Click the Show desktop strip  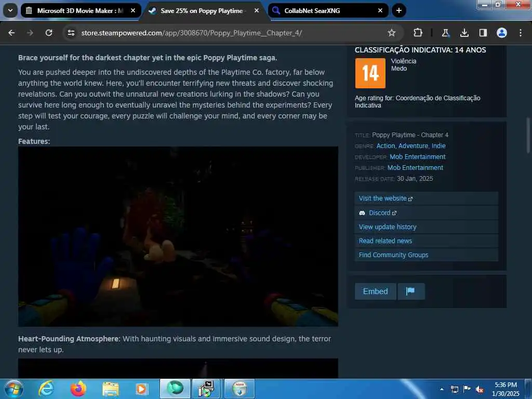pos(528,389)
